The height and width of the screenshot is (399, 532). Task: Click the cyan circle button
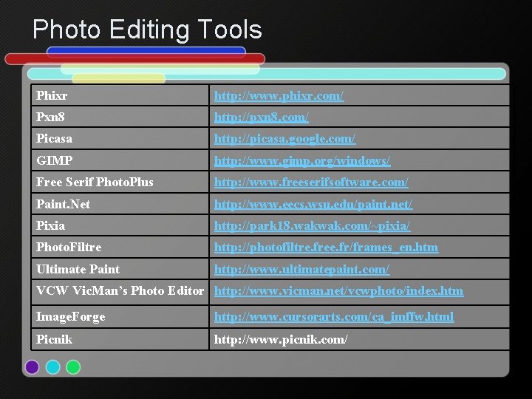tap(53, 367)
